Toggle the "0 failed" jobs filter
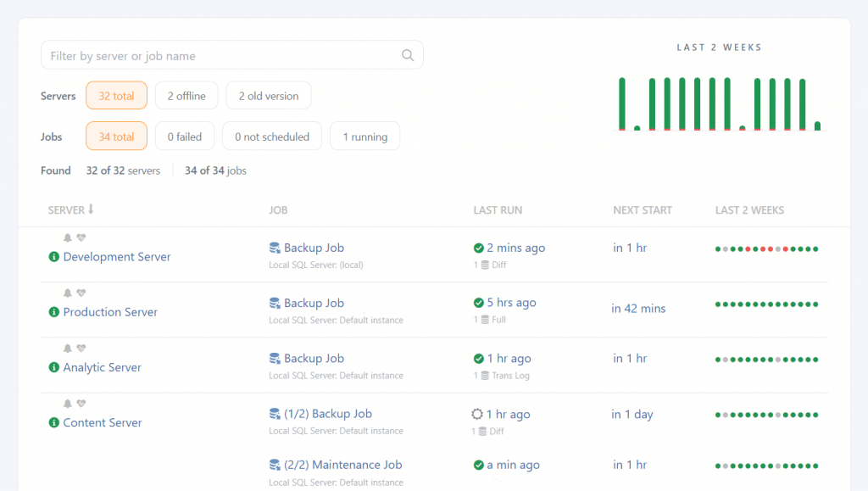 (184, 136)
